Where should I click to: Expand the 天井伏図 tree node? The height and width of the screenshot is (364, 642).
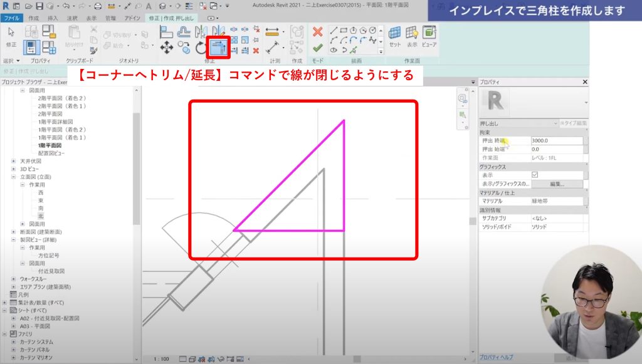click(14, 161)
